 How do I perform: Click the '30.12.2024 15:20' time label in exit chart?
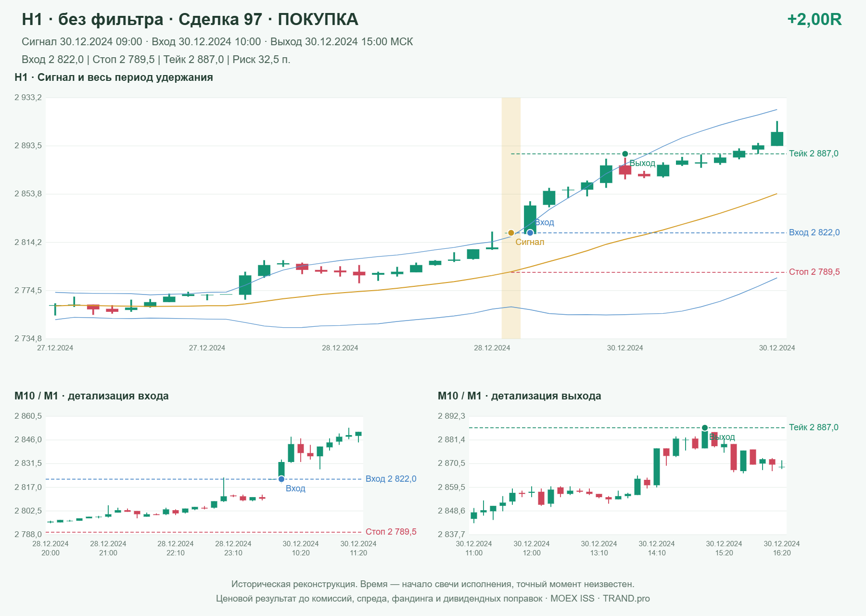coord(724,548)
